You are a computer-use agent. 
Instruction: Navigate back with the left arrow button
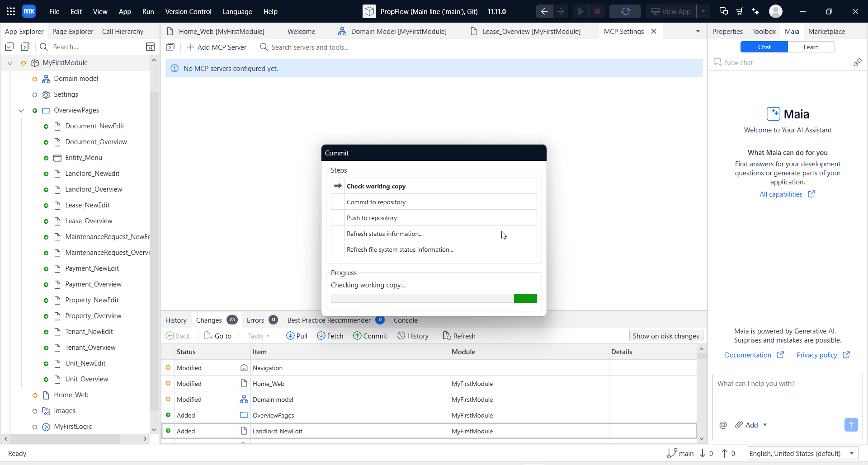click(544, 11)
